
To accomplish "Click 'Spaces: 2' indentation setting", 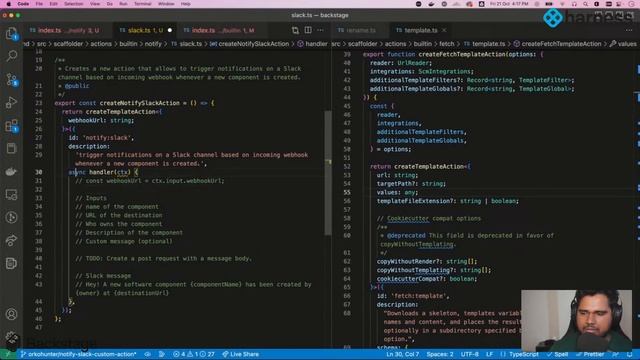I will (x=440, y=354).
